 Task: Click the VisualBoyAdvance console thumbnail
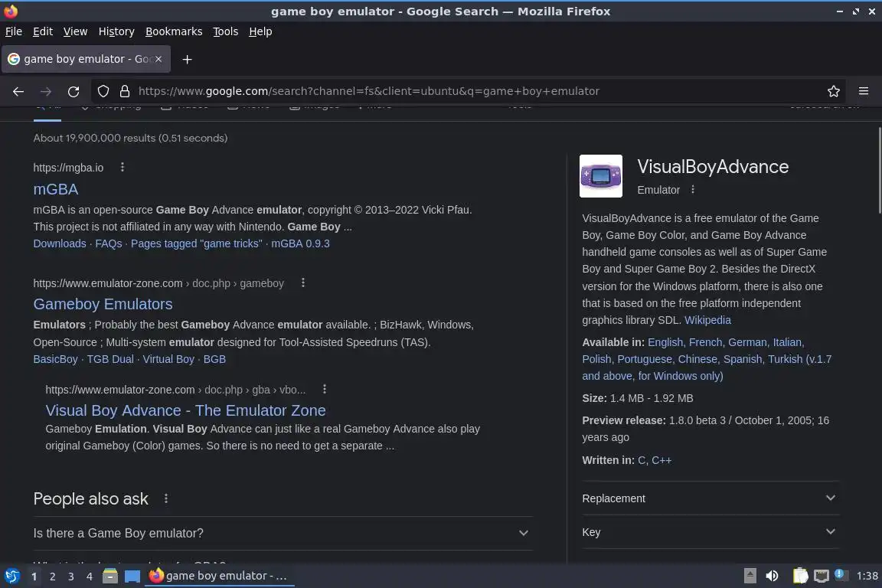pyautogui.click(x=601, y=176)
